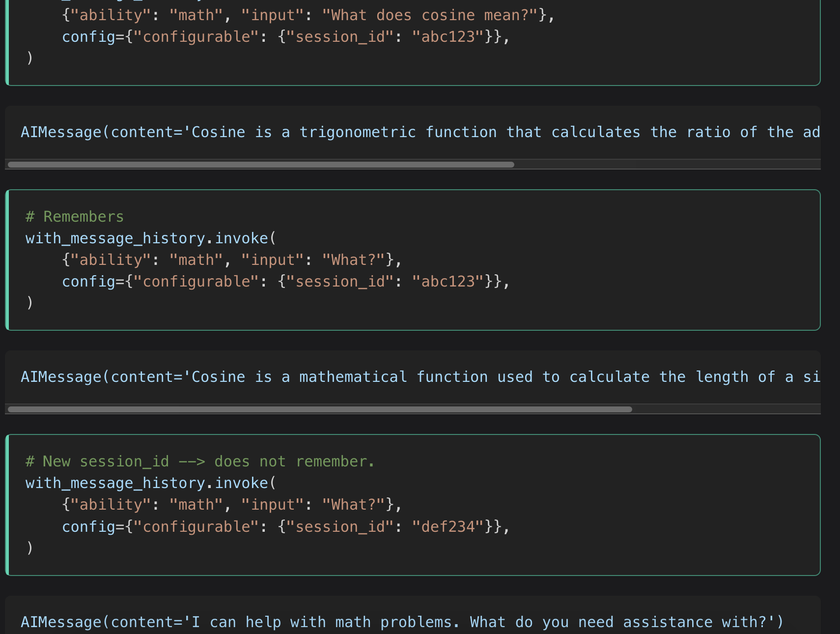
Task: Click the "# Remembers" comment line
Action: coord(75,217)
